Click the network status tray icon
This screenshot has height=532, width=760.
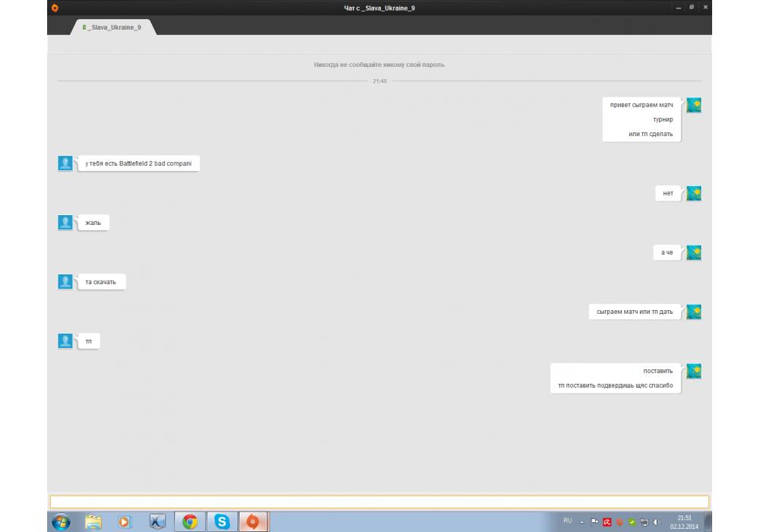tap(644, 522)
